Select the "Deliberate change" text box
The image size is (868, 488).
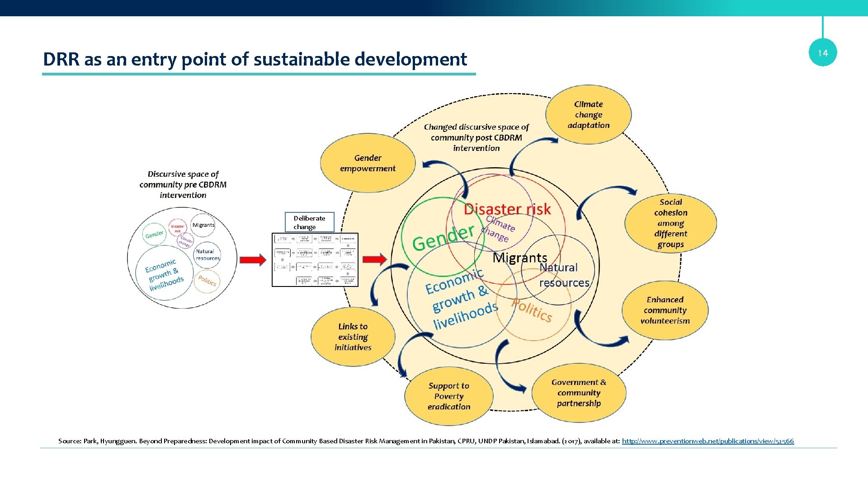coord(310,222)
